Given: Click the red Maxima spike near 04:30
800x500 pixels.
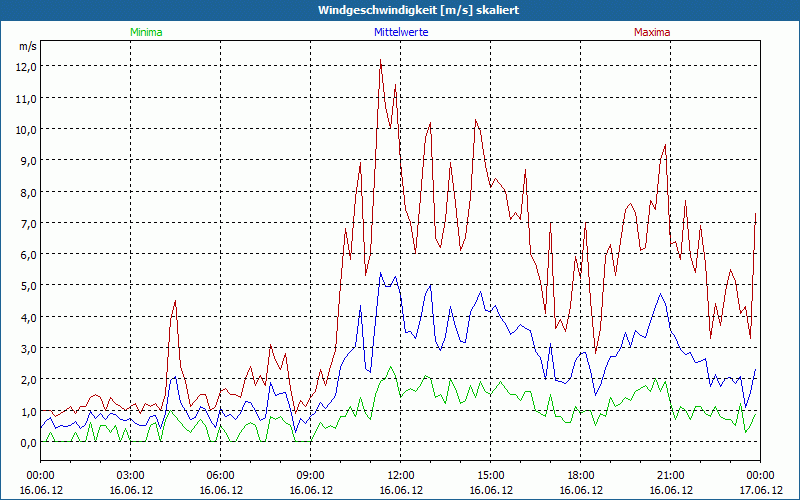Looking at the screenshot, I should point(175,302).
